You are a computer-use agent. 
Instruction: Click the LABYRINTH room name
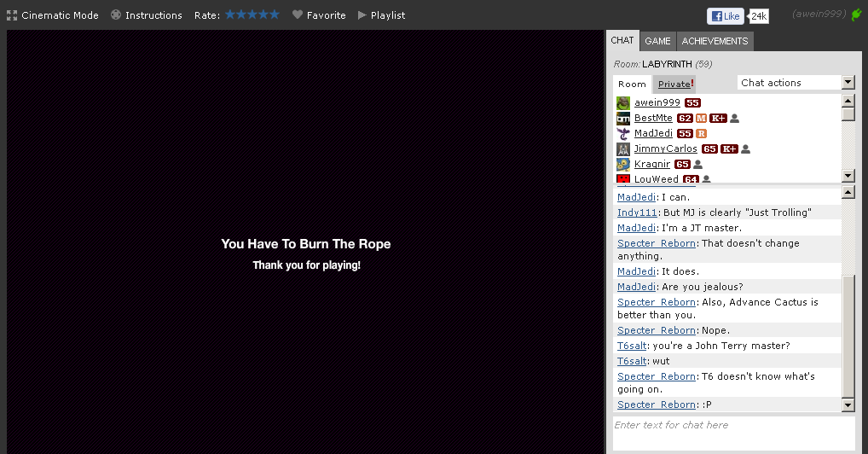tap(667, 64)
